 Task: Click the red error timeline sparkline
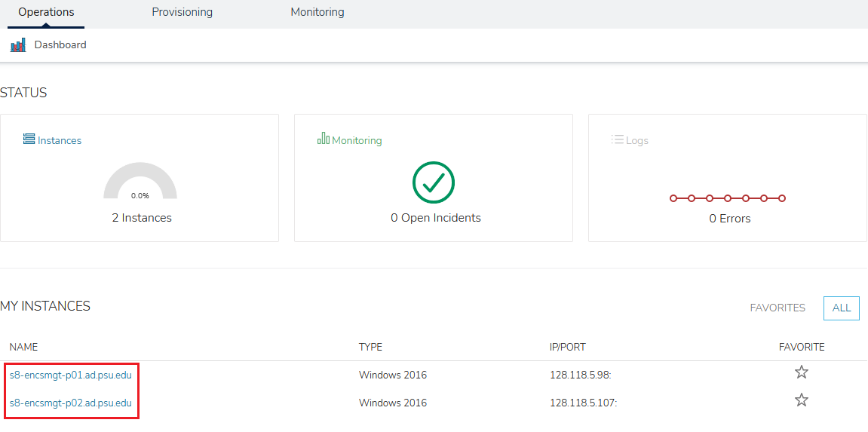(728, 198)
